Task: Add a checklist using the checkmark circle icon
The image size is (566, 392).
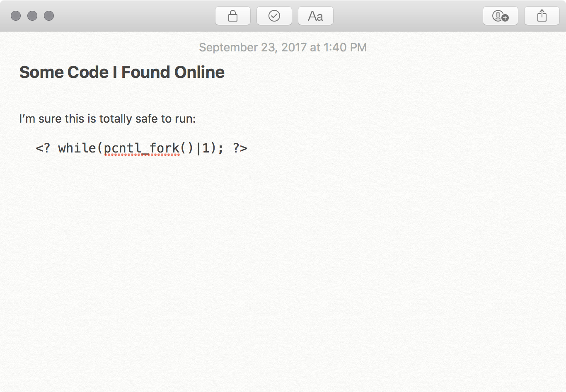Action: pos(274,16)
